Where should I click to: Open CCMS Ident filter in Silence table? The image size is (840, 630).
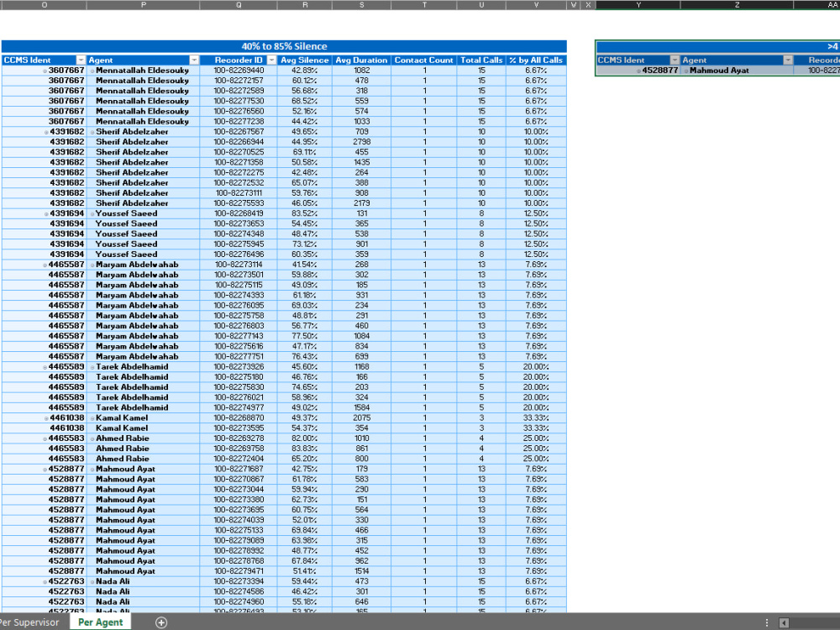click(x=81, y=60)
